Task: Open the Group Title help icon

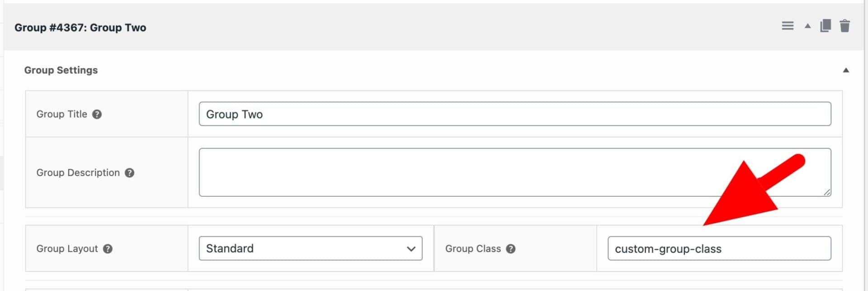Action: pos(96,114)
